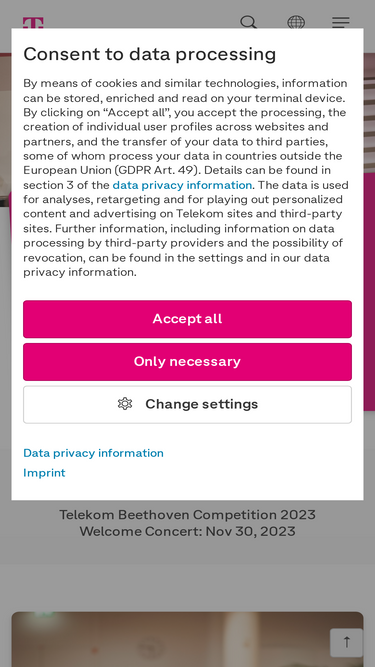Click the scroll-to-top arrow button
Screen dimensions: 375x667
(x=347, y=642)
